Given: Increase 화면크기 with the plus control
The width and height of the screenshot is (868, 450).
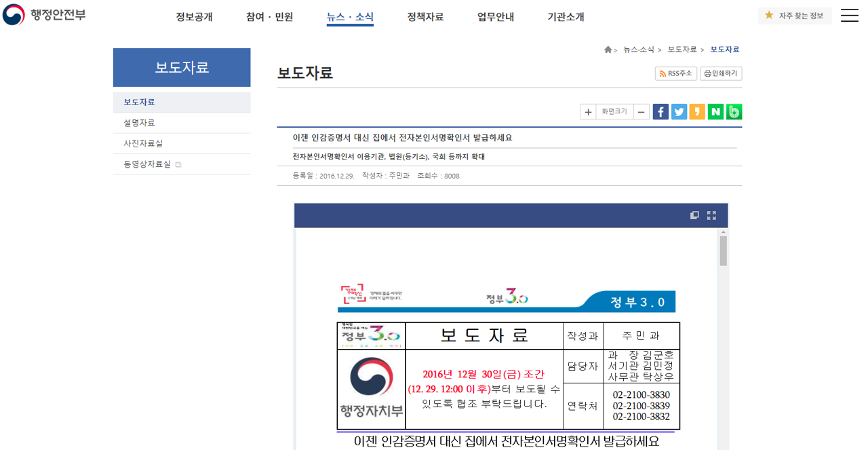Looking at the screenshot, I should tap(587, 111).
